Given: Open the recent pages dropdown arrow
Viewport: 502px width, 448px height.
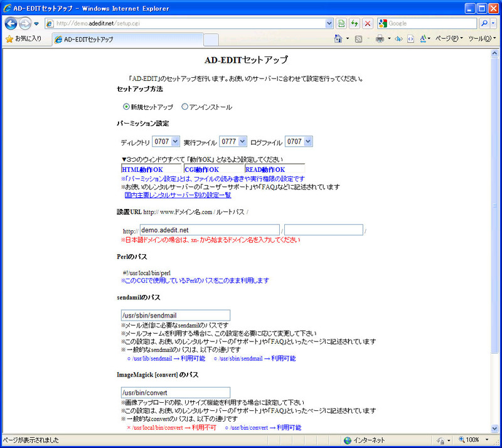Looking at the screenshot, I should (36, 24).
